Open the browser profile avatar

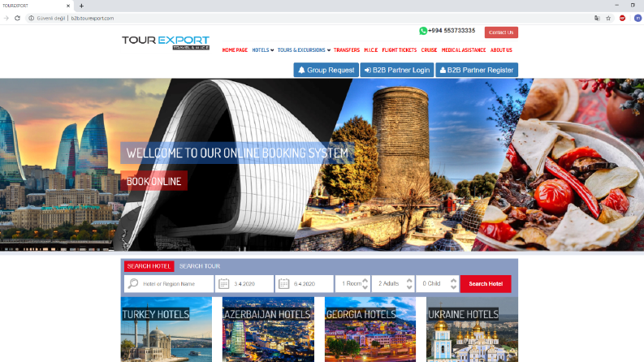[638, 18]
